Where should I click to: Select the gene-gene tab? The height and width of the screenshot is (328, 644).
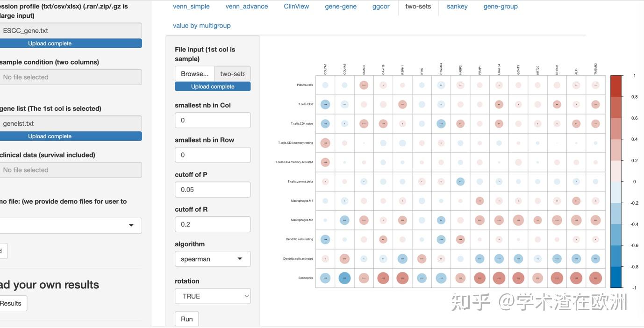coord(341,6)
